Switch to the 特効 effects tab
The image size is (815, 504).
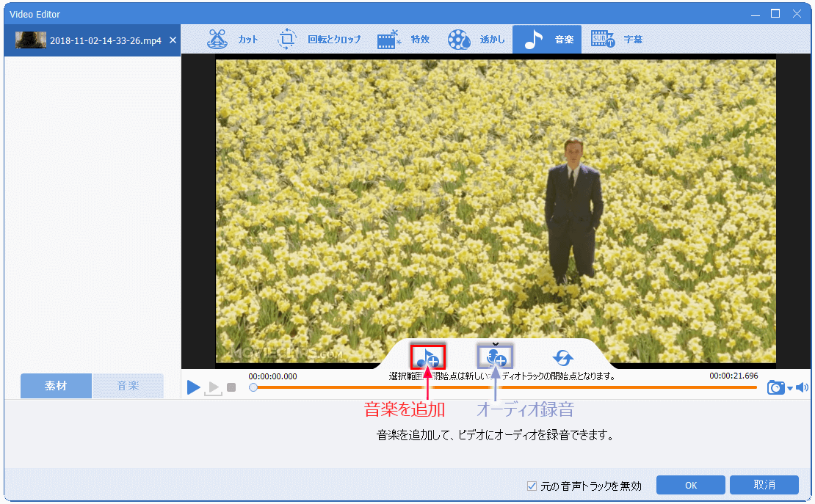point(403,40)
